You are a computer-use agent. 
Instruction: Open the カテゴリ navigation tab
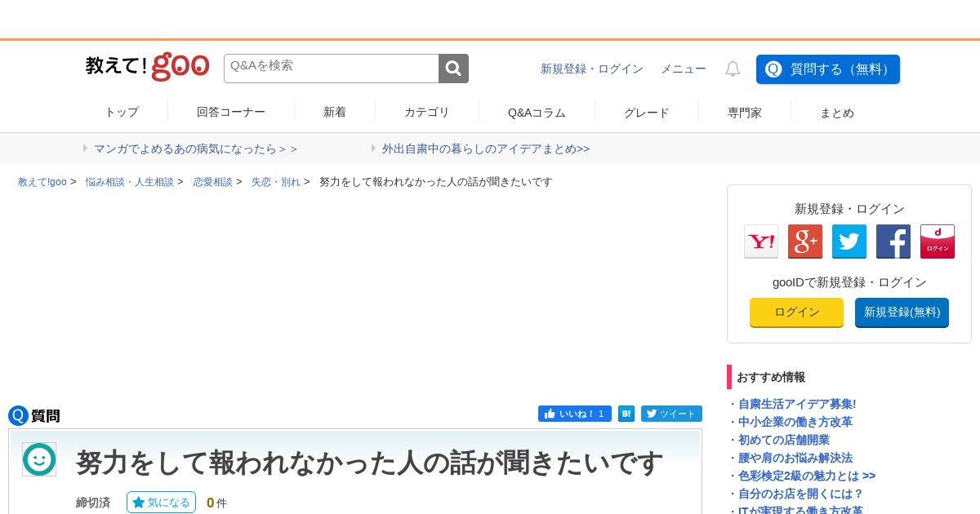click(427, 113)
